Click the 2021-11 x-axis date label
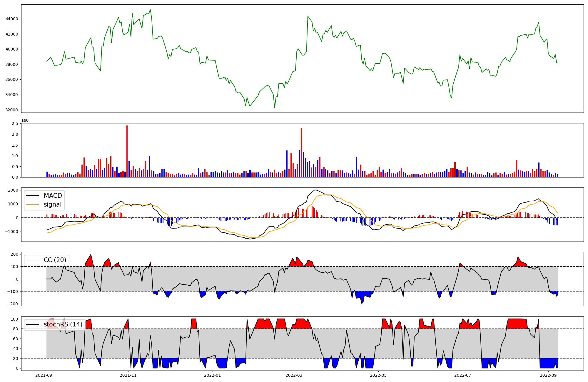 128,375
